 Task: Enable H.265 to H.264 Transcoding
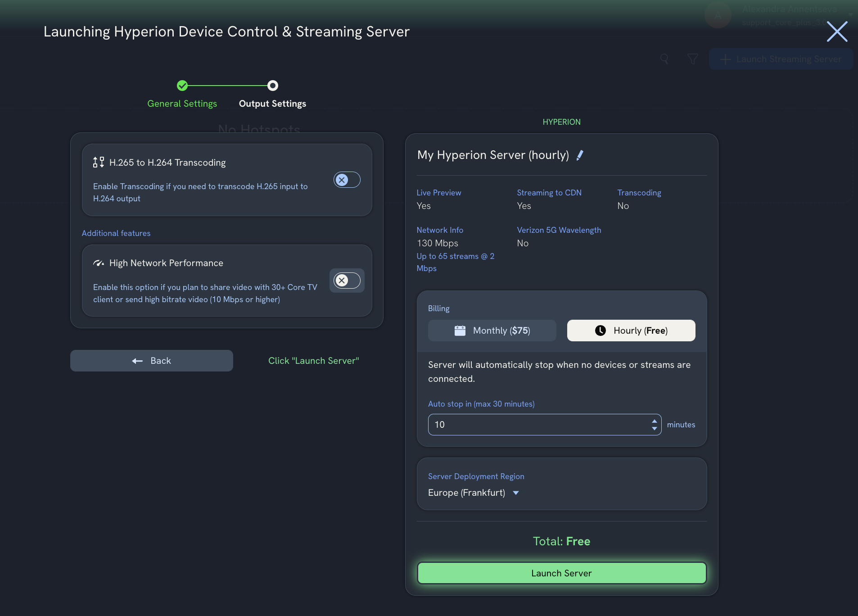click(347, 180)
